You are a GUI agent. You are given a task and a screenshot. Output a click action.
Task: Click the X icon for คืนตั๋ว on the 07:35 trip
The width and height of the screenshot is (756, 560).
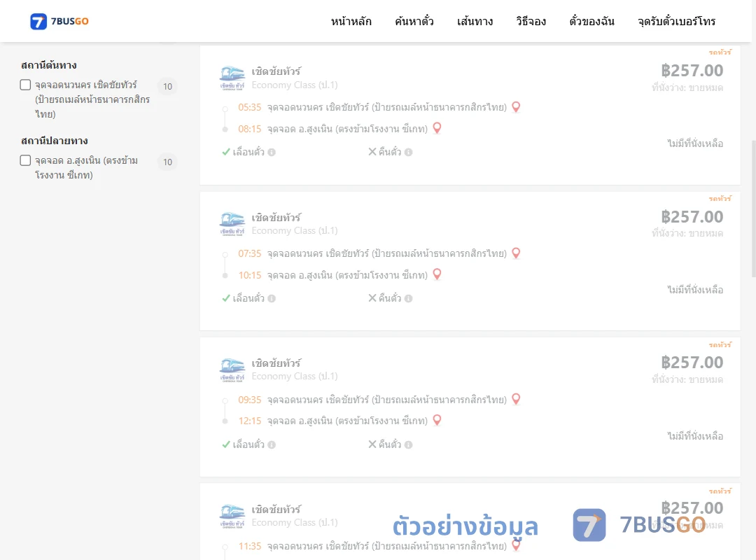pyautogui.click(x=372, y=298)
